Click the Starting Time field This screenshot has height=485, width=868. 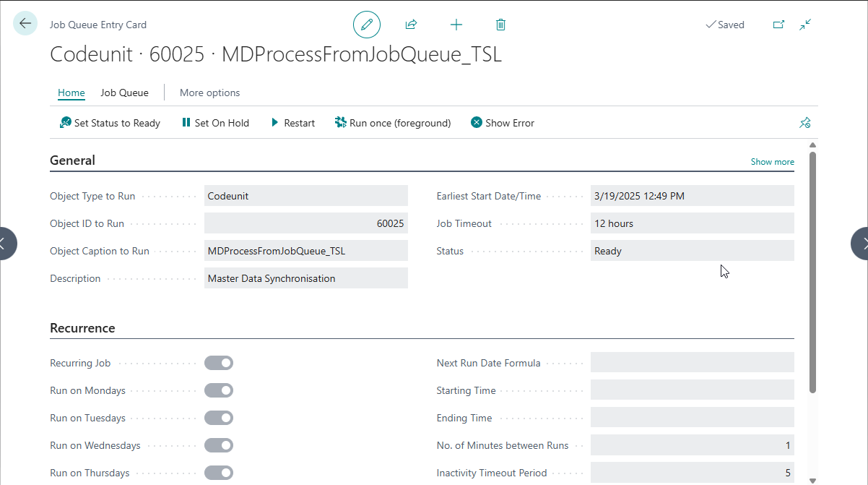tap(693, 390)
